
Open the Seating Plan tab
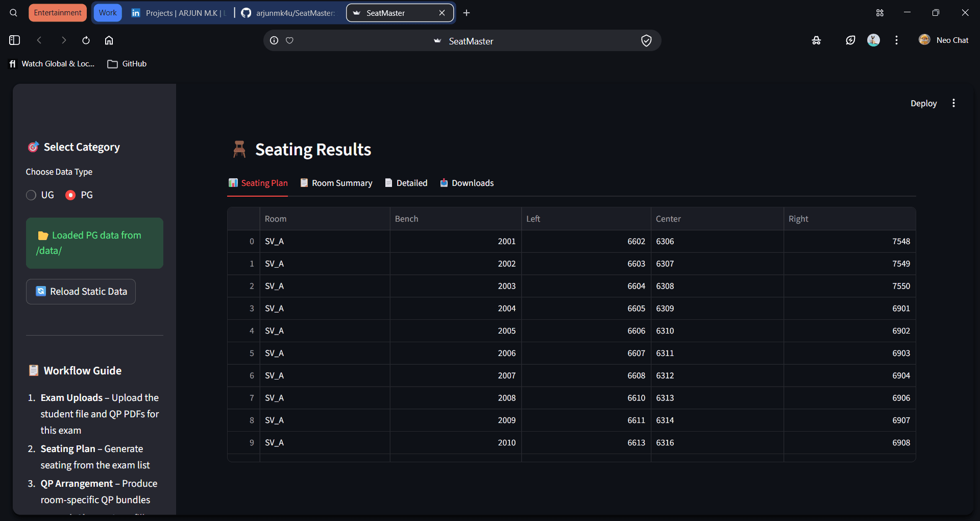[258, 183]
